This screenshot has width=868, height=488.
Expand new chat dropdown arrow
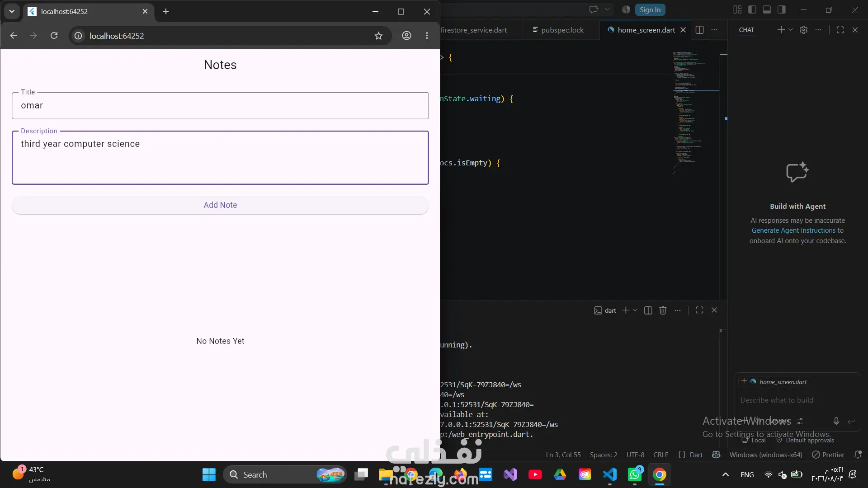click(x=790, y=30)
